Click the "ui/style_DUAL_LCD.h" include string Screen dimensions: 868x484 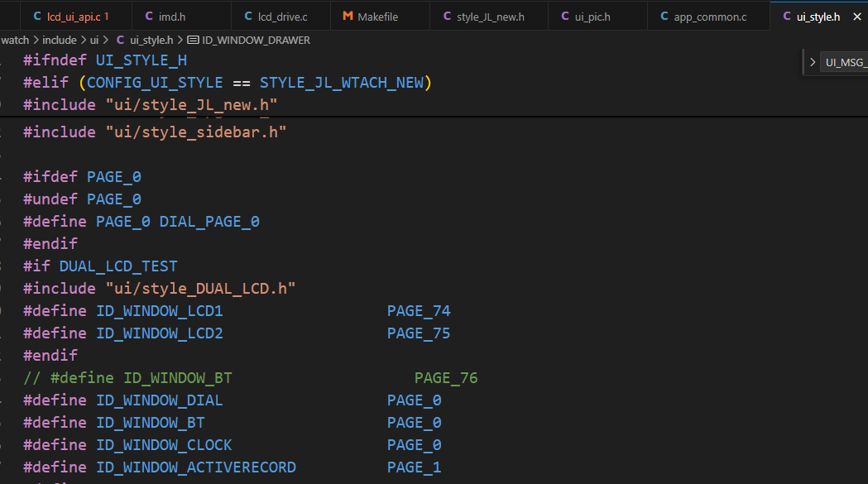[200, 289]
